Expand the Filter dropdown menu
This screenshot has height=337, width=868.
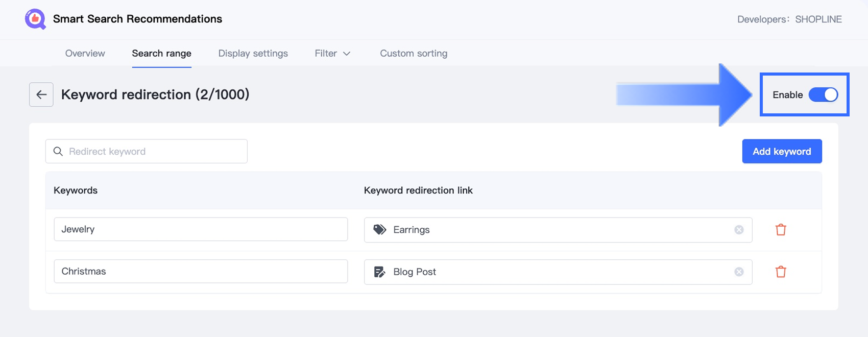[332, 54]
